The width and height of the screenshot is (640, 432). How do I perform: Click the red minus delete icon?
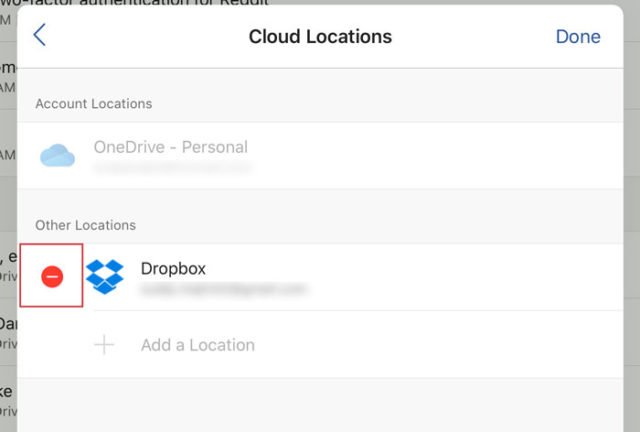click(52, 277)
